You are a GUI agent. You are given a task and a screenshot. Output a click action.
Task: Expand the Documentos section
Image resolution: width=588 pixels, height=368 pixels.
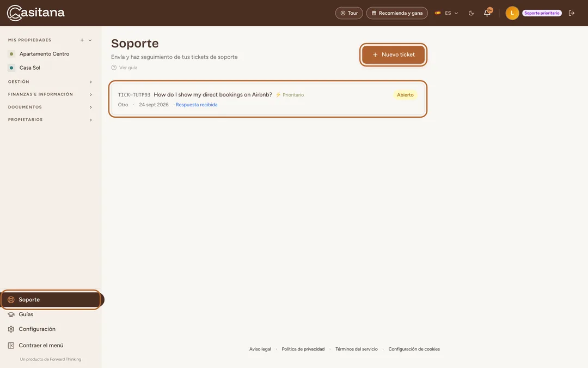pyautogui.click(x=50, y=107)
